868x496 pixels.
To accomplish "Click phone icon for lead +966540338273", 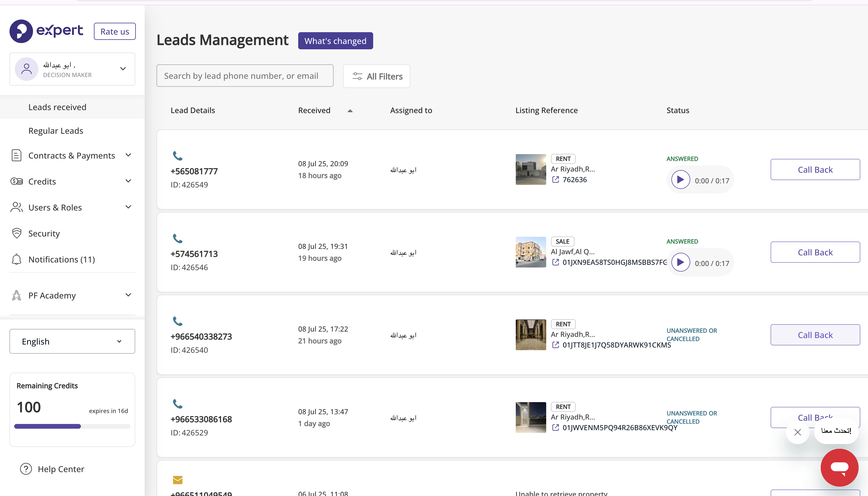I will 177,321.
